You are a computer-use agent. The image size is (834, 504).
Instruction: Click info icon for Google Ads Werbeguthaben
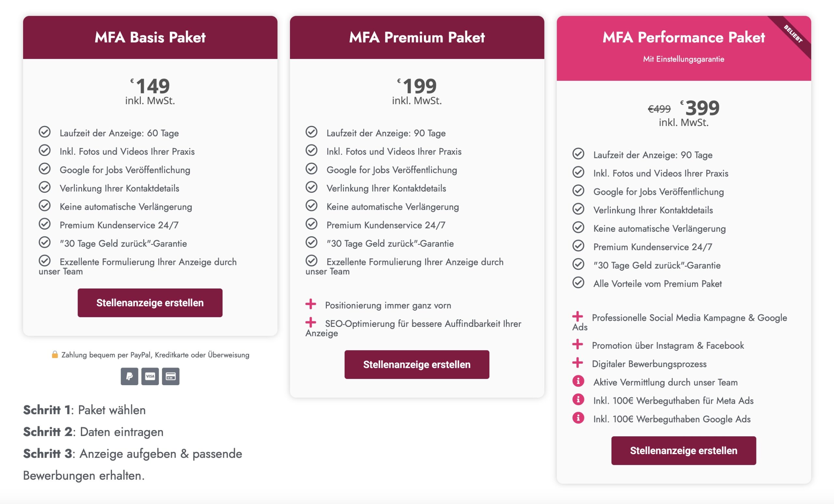[578, 418]
